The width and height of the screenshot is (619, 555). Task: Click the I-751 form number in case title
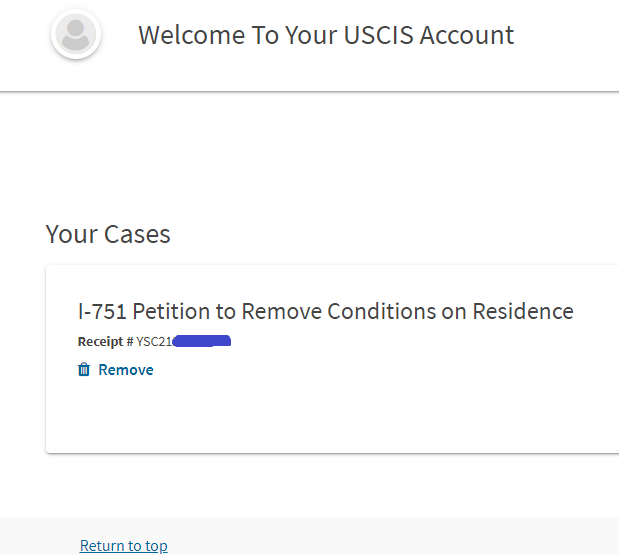102,311
